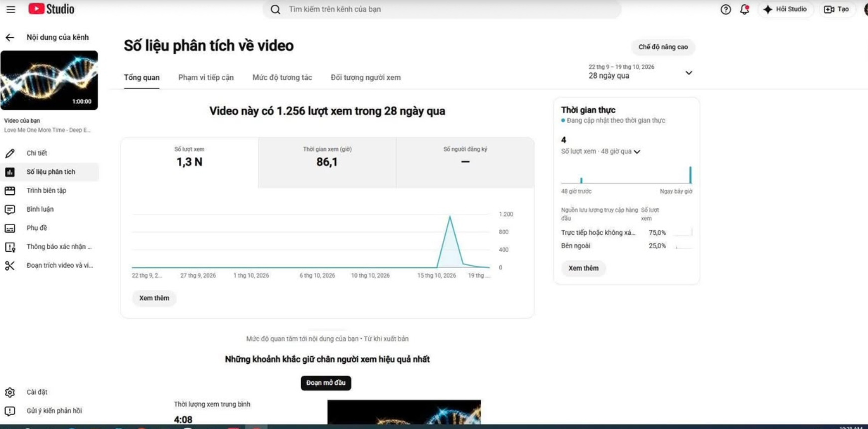
Task: Click the Hỏi Studio button
Action: pos(785,9)
